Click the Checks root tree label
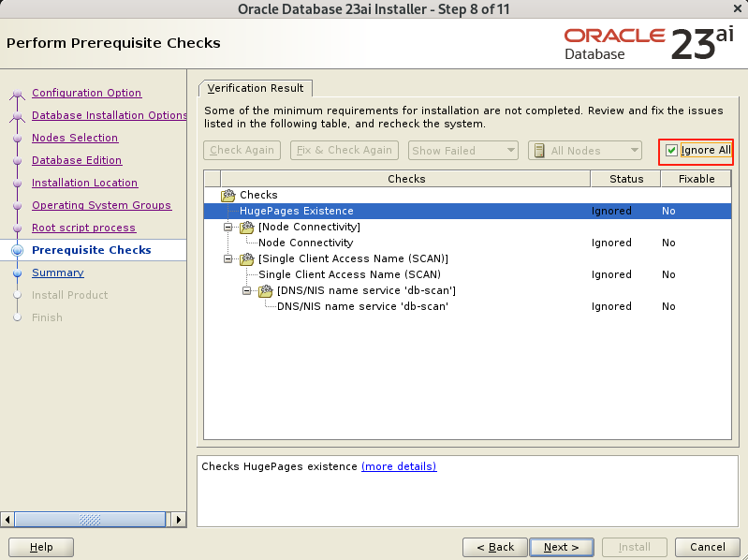Image resolution: width=748 pixels, height=560 pixels. click(258, 195)
